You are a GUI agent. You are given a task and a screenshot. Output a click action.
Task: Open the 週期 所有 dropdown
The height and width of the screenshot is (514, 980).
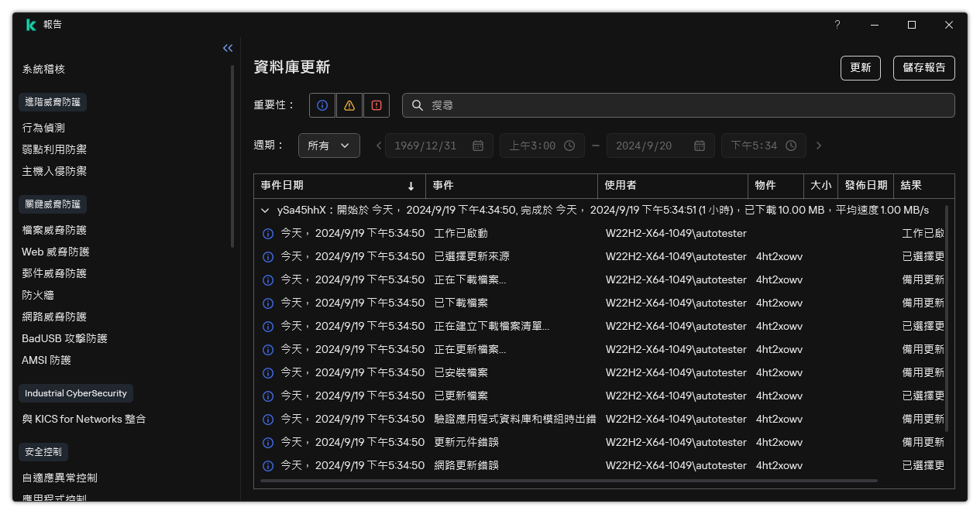(328, 145)
